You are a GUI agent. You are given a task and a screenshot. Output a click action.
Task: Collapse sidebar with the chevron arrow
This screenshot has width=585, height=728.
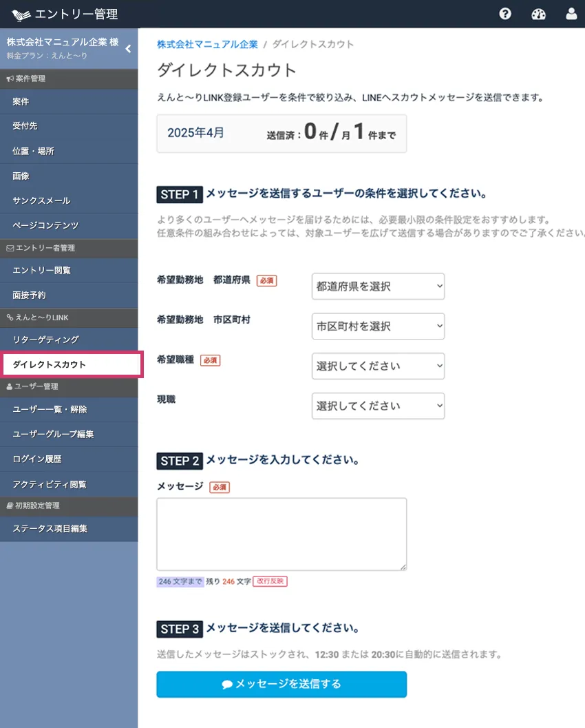coord(128,49)
